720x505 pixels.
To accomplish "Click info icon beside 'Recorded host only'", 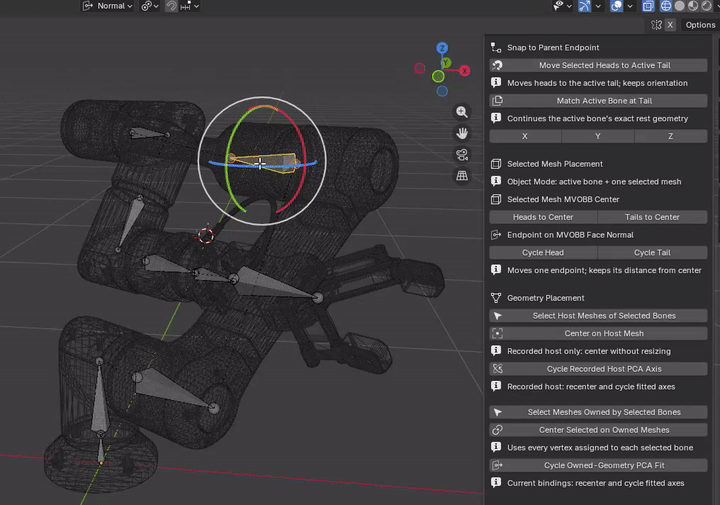I will pyautogui.click(x=496, y=351).
